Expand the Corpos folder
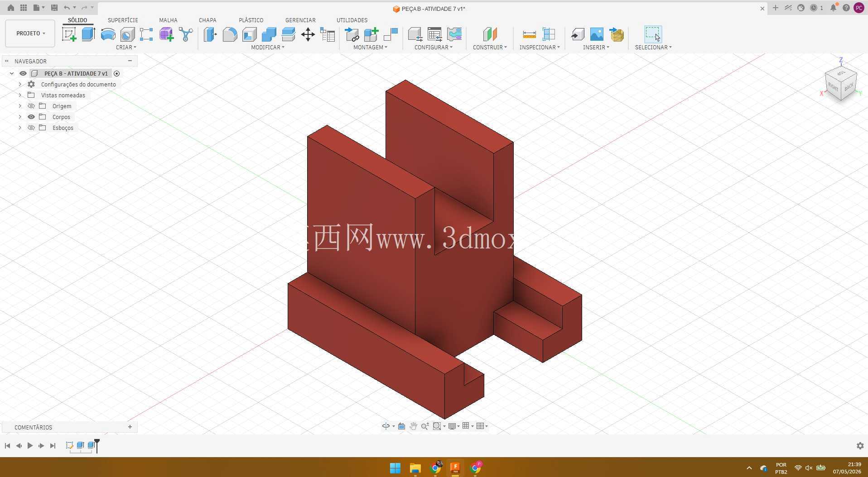Image resolution: width=868 pixels, height=477 pixels. (x=20, y=117)
